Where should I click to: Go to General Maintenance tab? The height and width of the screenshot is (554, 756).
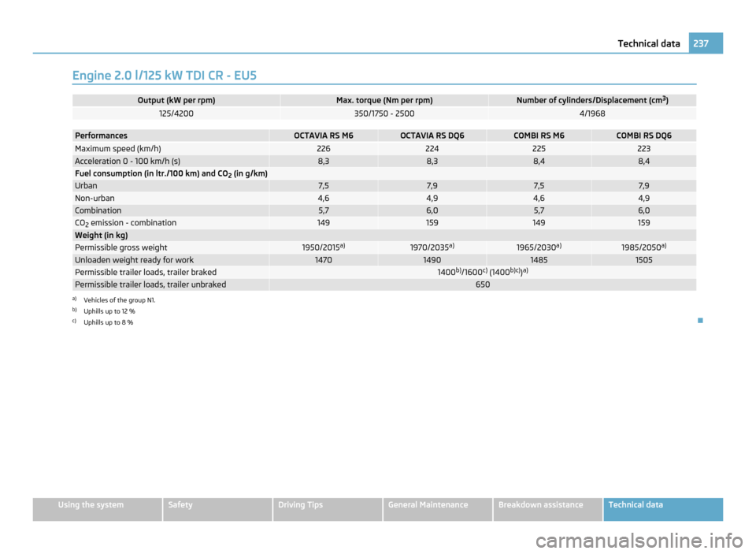pyautogui.click(x=438, y=509)
